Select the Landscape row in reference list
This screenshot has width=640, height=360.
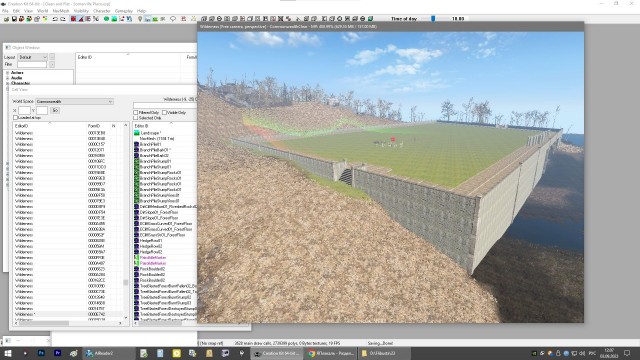click(x=165, y=133)
